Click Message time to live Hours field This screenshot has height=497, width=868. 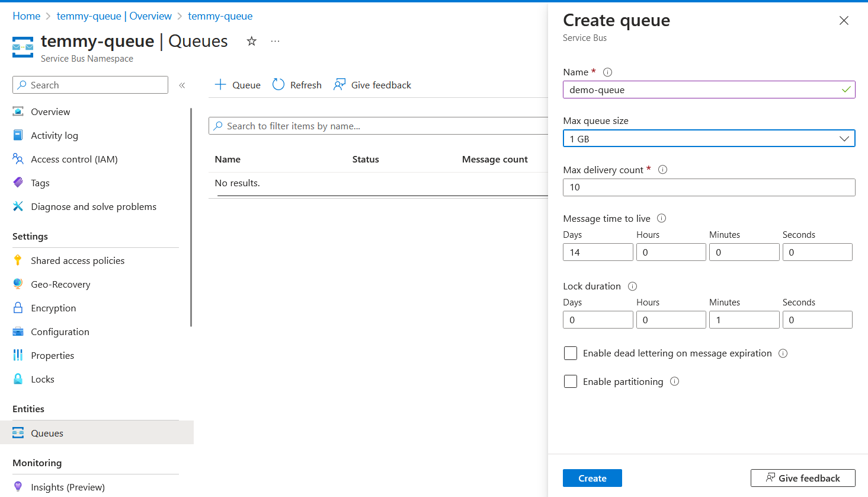click(671, 252)
